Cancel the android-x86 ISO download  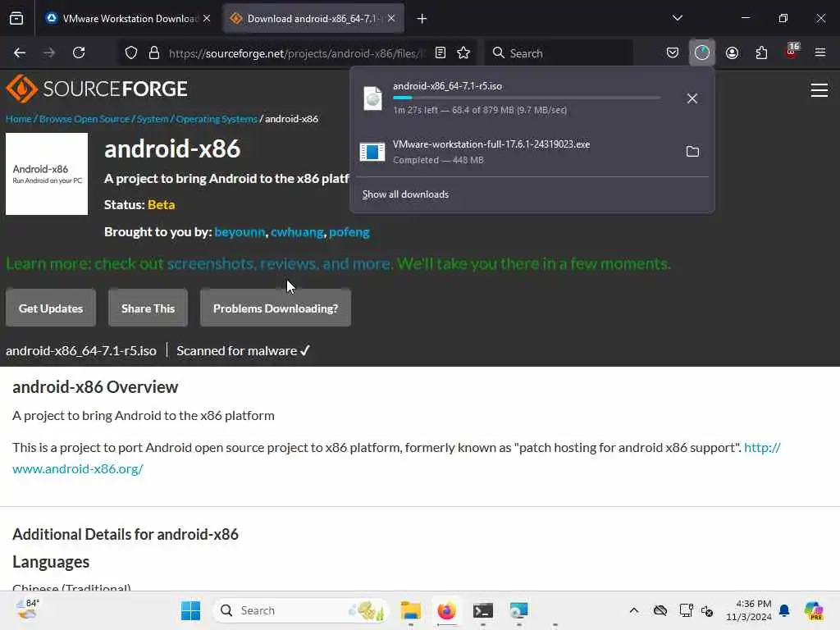(692, 98)
